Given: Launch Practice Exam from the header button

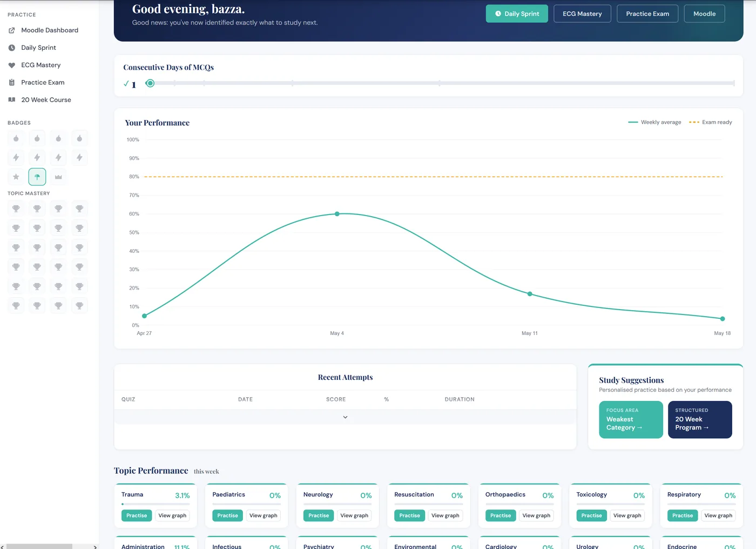Looking at the screenshot, I should [647, 14].
